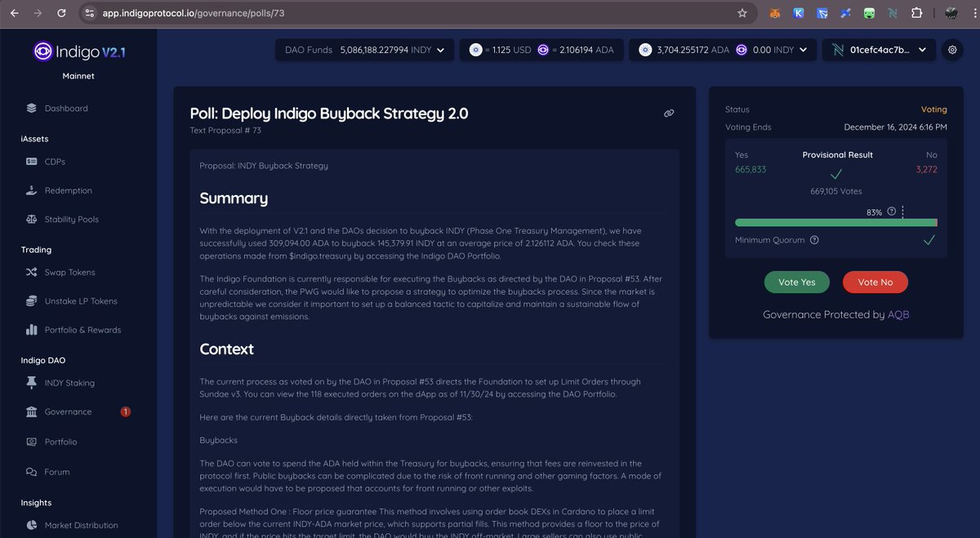Open the blue K browser extension
The image size is (980, 538).
(799, 13)
